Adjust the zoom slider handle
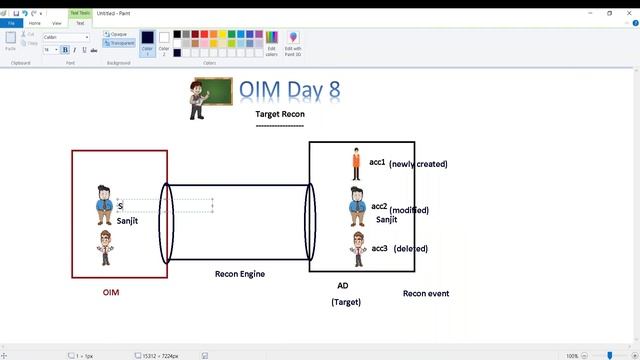Image resolution: width=640 pixels, height=360 pixels. 609,356
